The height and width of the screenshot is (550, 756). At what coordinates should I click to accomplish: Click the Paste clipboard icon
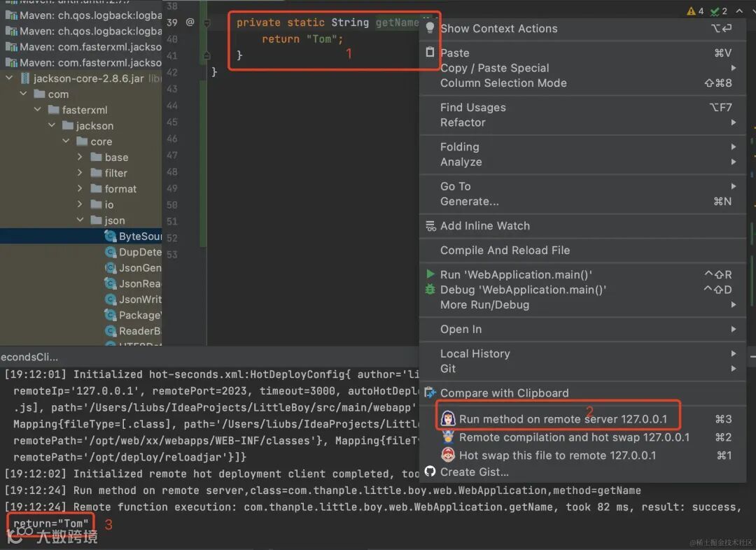(x=430, y=52)
